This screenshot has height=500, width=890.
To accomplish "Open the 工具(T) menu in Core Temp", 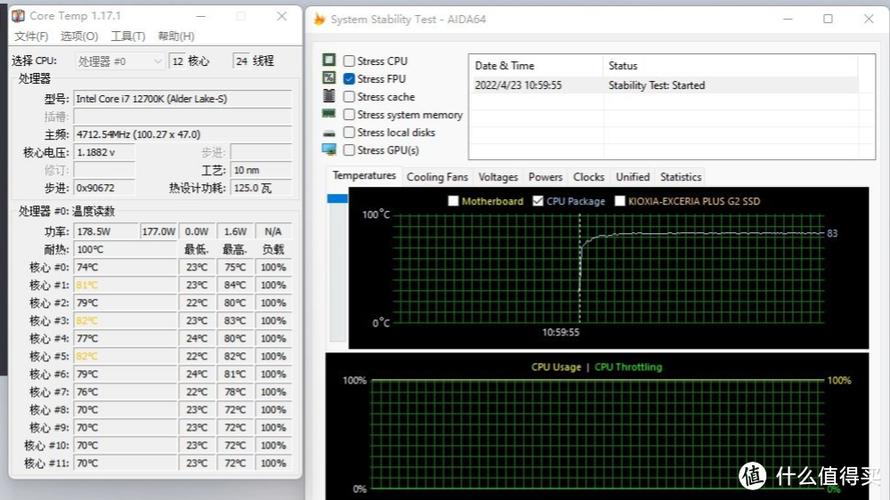I will click(x=127, y=36).
